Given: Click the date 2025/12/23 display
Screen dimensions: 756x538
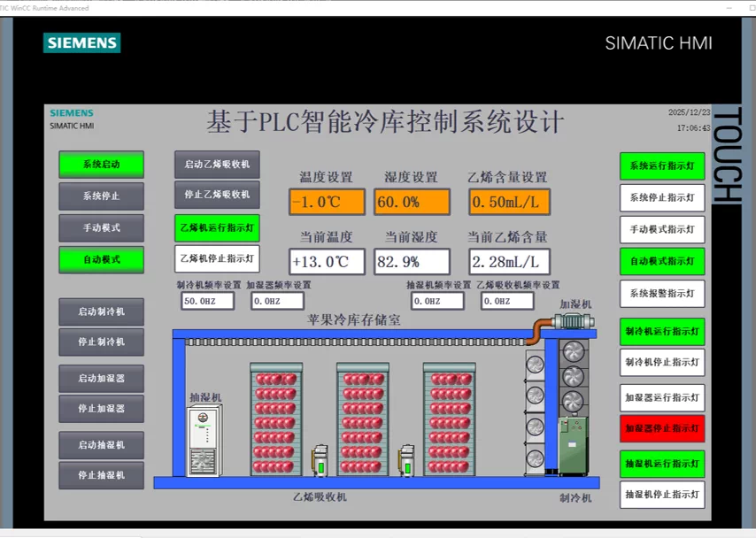Looking at the screenshot, I should pyautogui.click(x=689, y=112).
